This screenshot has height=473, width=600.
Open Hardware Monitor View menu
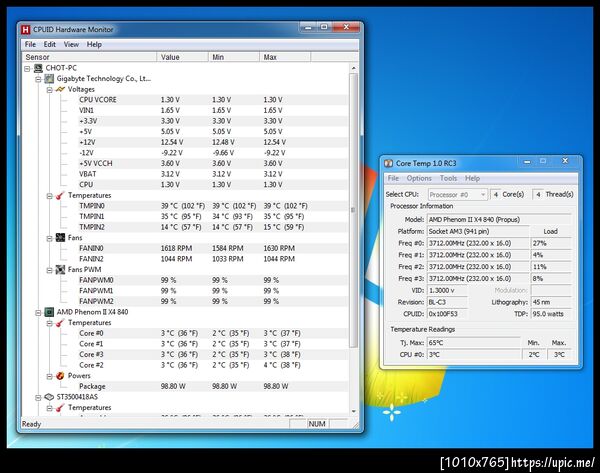coord(71,44)
